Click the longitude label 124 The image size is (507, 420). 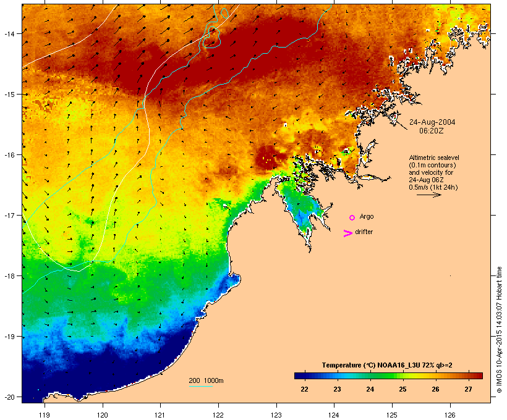(x=334, y=415)
